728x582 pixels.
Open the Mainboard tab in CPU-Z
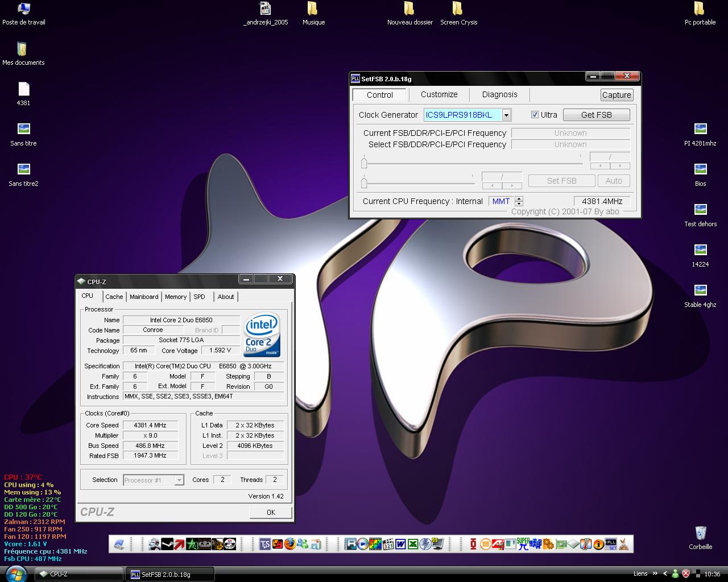pos(144,297)
